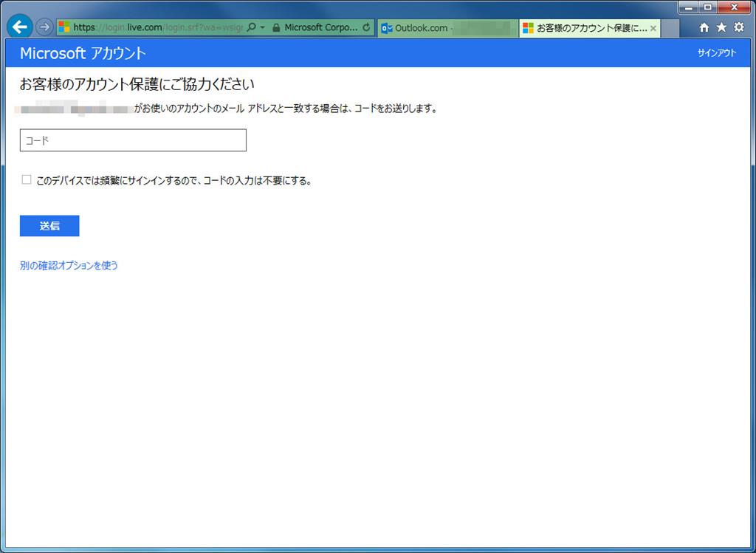The height and width of the screenshot is (553, 756).
Task: Go back with the browser back arrow
Action: [20, 27]
